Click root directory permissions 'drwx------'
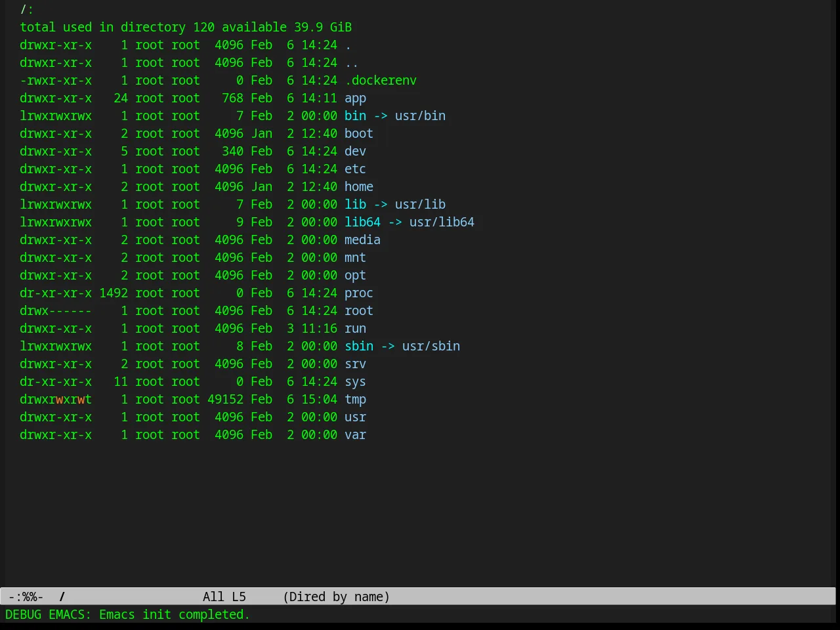840x630 pixels. [56, 311]
